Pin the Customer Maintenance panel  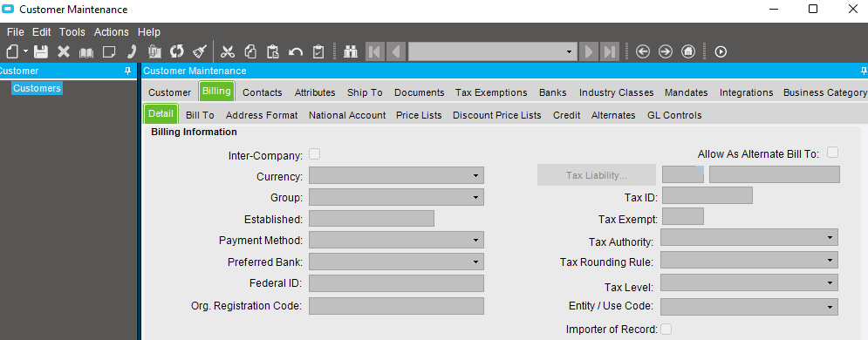864,71
